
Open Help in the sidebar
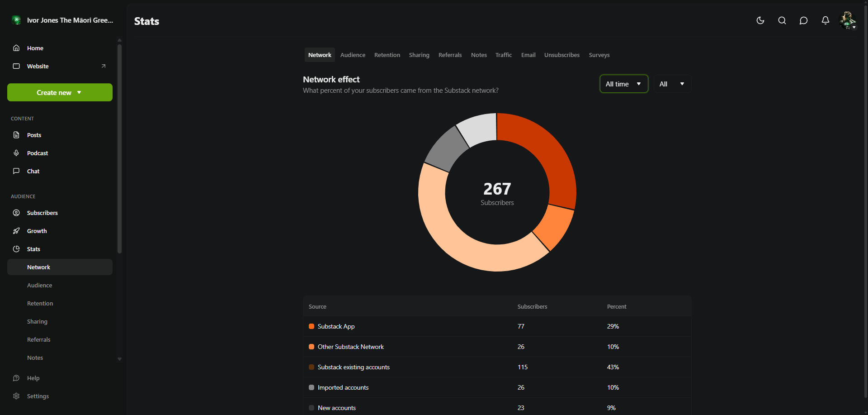tap(33, 378)
